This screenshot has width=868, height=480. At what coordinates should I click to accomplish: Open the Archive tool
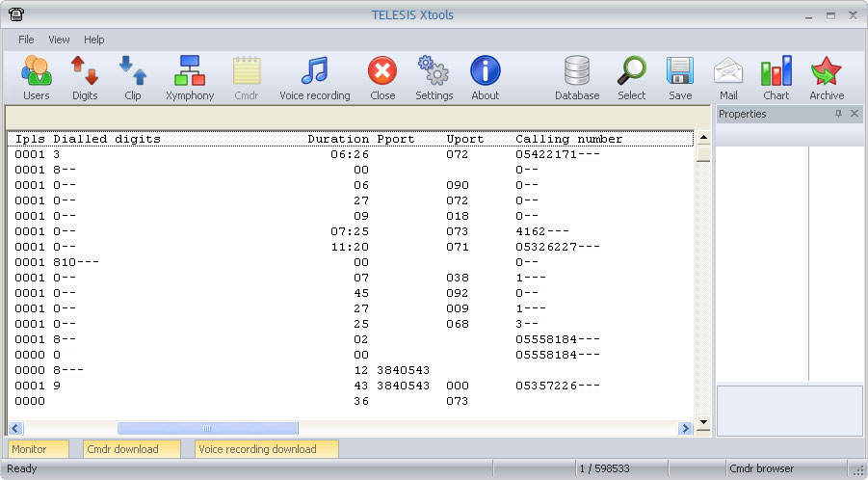pyautogui.click(x=826, y=77)
